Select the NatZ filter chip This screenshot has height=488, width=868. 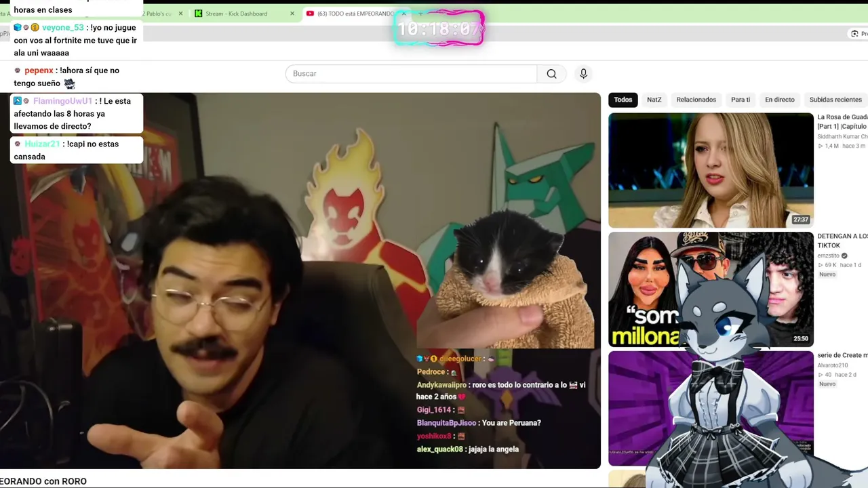click(x=654, y=100)
